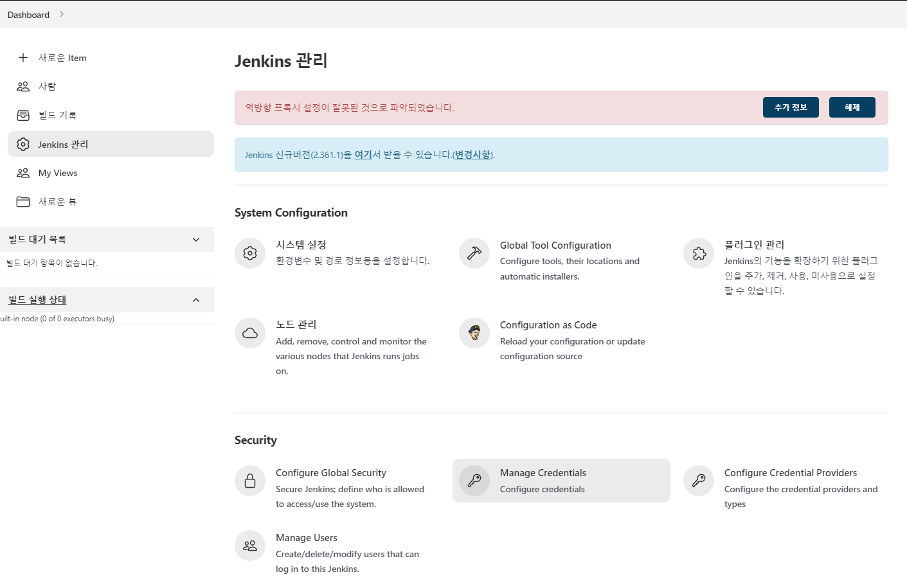Click the lock icon for Configure Global Security
907x588 pixels.
pyautogui.click(x=250, y=481)
